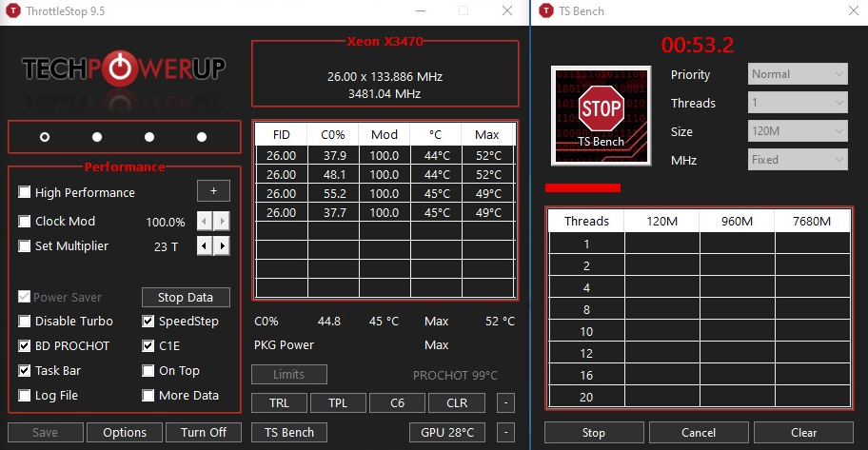Toggle the Power Saver checkbox
This screenshot has height=450, width=868.
pyautogui.click(x=25, y=297)
